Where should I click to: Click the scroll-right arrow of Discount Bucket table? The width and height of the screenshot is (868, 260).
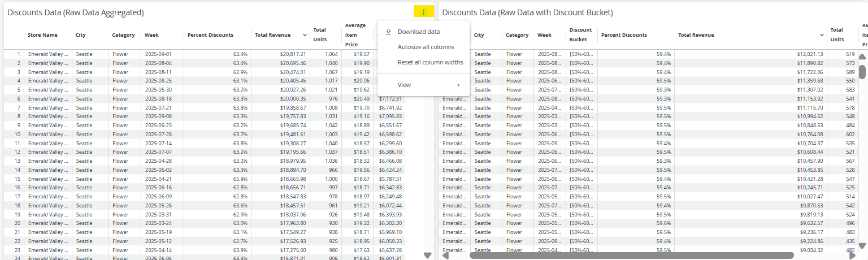(x=852, y=255)
